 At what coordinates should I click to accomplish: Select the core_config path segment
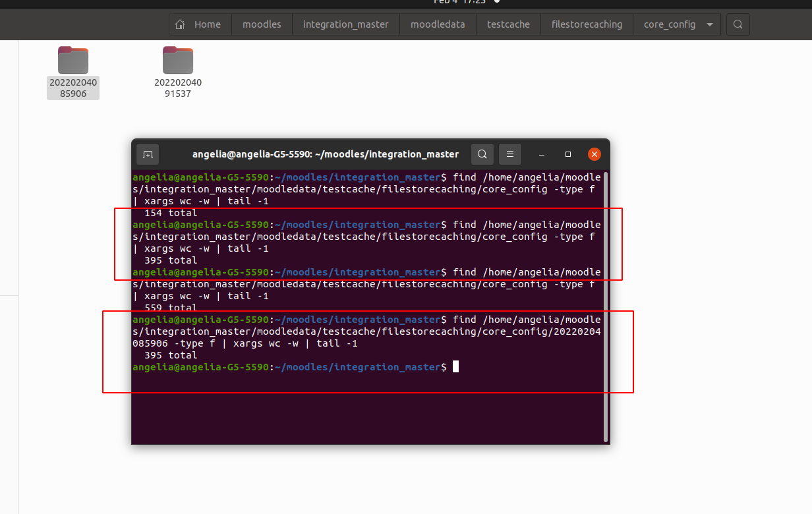(x=669, y=24)
